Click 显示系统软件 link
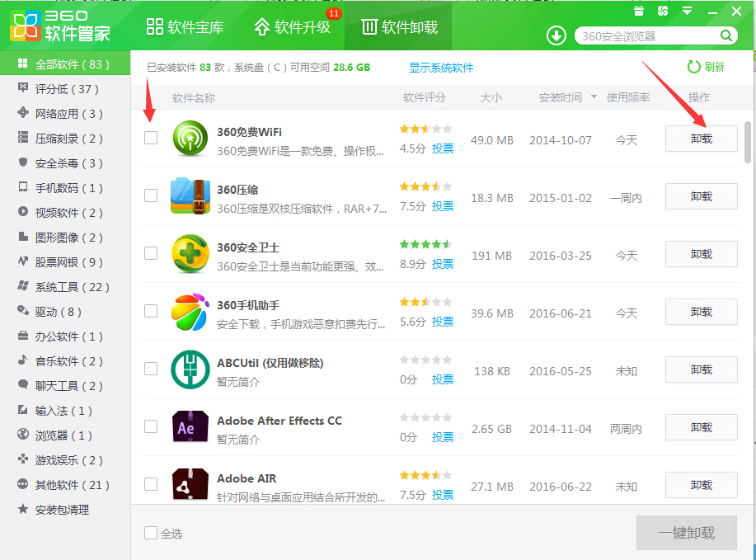Image resolution: width=756 pixels, height=560 pixels. tap(441, 68)
